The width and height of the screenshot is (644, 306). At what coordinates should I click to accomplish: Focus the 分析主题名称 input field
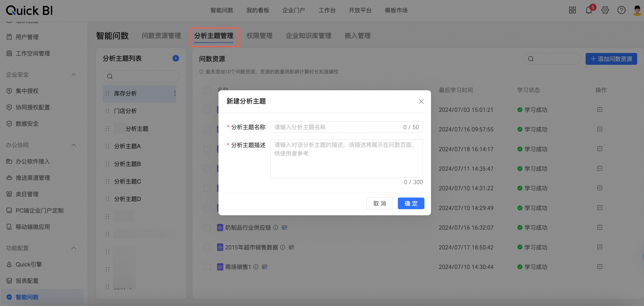coord(346,127)
